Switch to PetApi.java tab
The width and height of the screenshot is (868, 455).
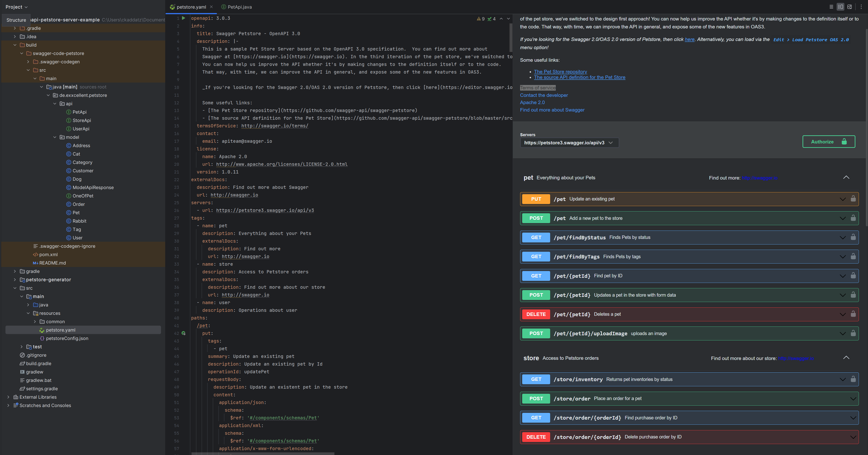pyautogui.click(x=237, y=7)
